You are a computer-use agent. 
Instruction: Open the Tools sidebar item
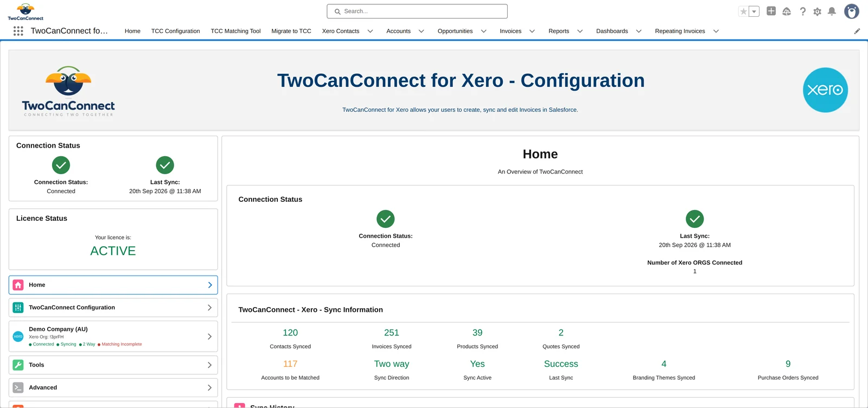[x=113, y=365]
